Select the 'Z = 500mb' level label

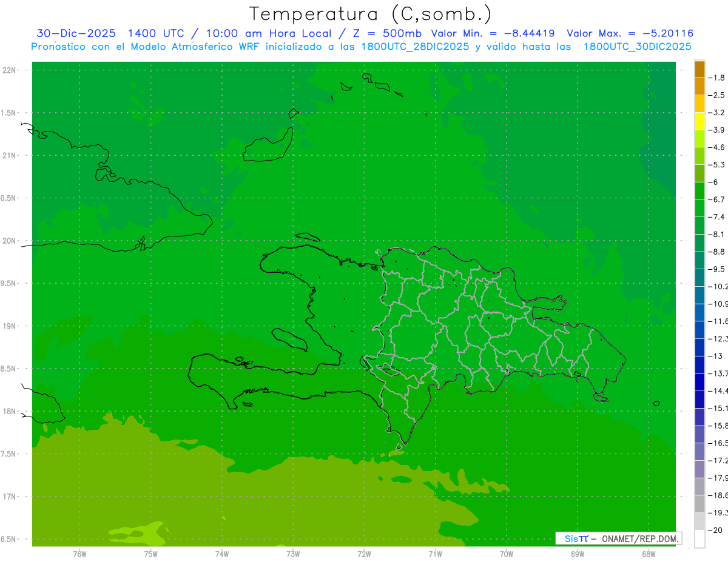(x=387, y=33)
